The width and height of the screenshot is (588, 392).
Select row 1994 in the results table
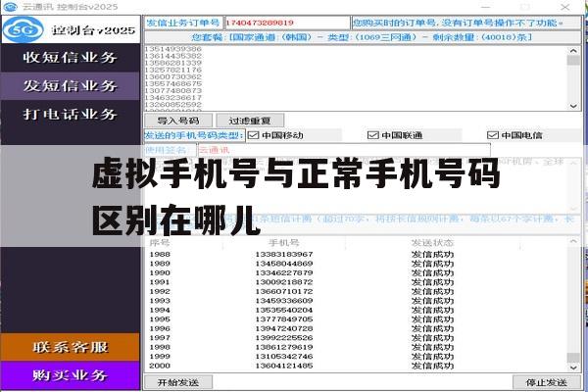pos(356,310)
